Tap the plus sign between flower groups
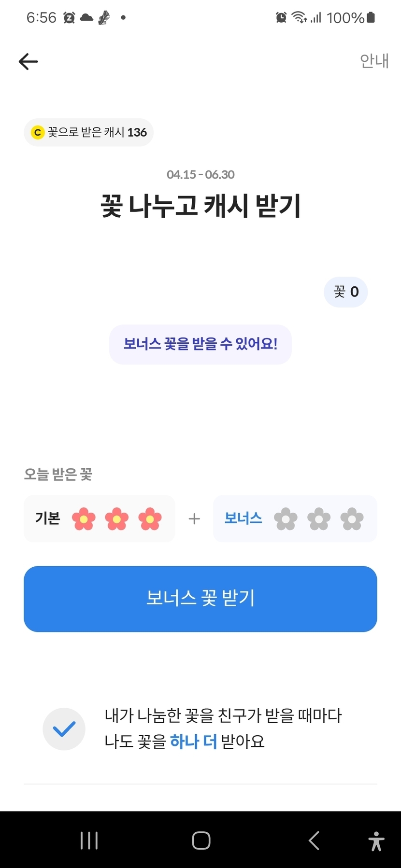401x868 pixels. pyautogui.click(x=194, y=519)
